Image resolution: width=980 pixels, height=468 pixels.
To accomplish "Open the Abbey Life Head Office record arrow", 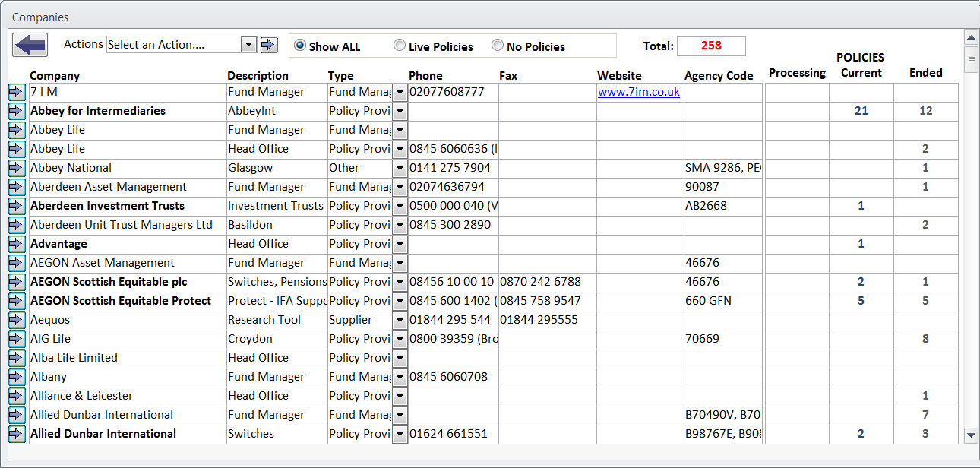I will [x=17, y=149].
